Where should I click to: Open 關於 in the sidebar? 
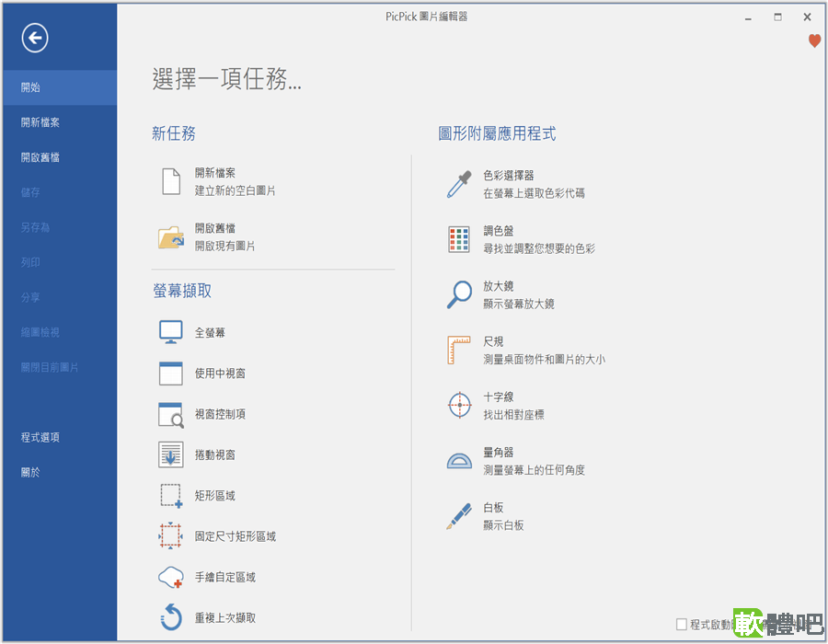pyautogui.click(x=60, y=473)
